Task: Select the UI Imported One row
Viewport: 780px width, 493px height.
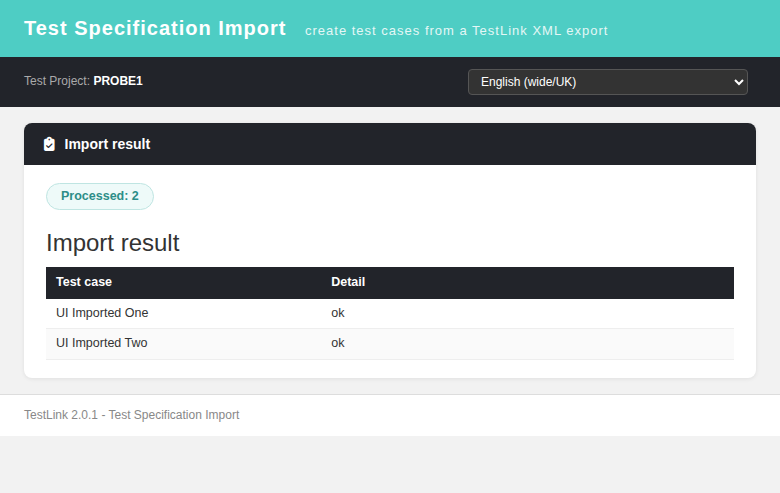Action: tap(390, 313)
